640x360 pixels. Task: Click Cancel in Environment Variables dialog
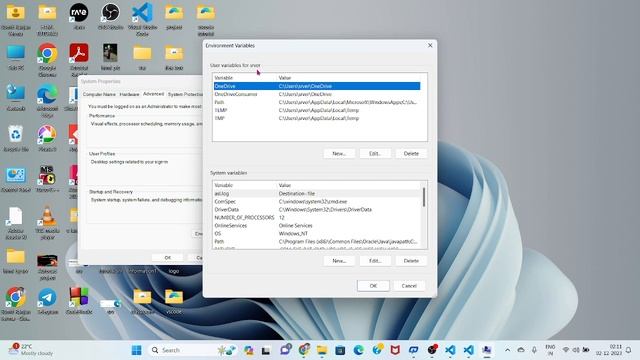(409, 286)
